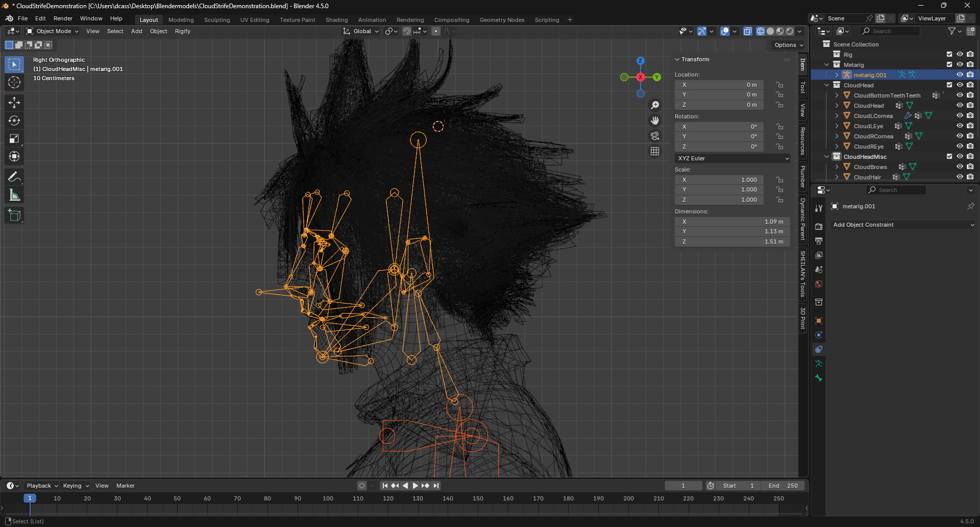Screen dimensions: 980x527
Task: Toggle auto keying record button in timeline
Action: [x=362, y=486]
